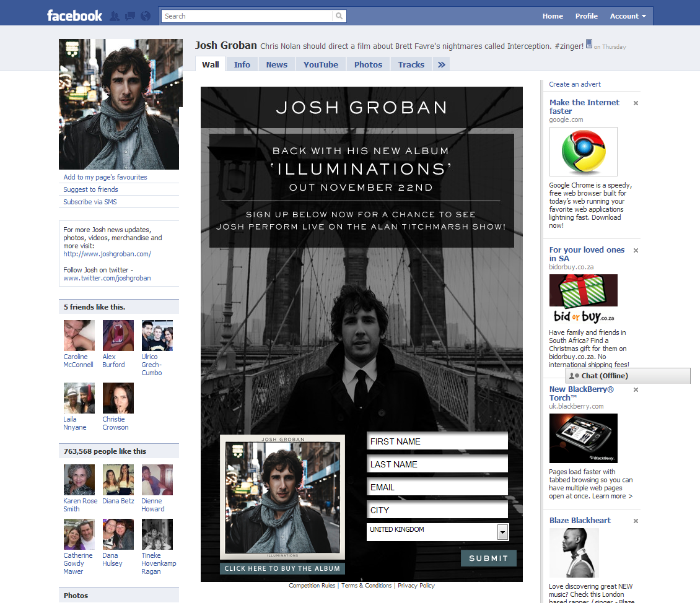Open the twitter.com/joshgroban link
This screenshot has height=603, width=700.
[x=107, y=278]
